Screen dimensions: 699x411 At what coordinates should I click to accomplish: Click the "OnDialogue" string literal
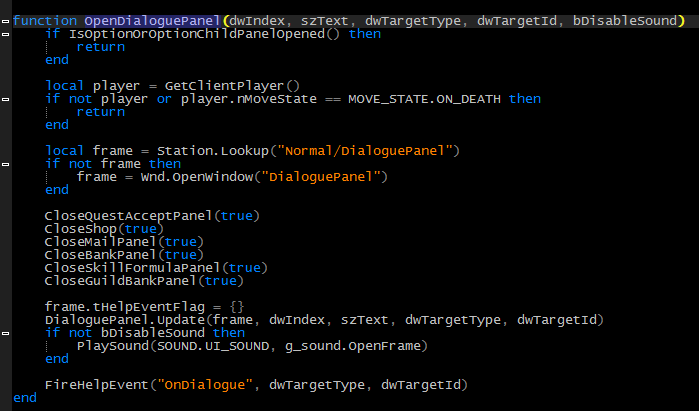(205, 385)
